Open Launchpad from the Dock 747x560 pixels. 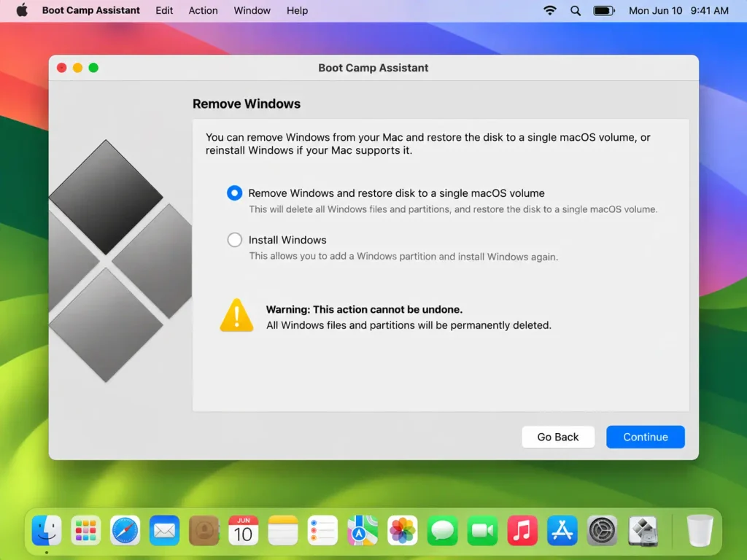click(86, 531)
